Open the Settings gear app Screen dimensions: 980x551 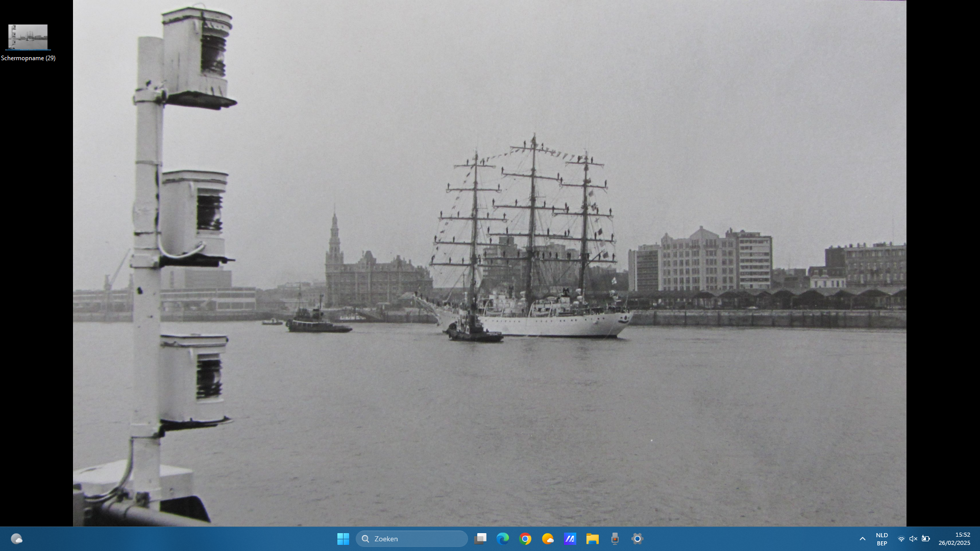click(x=637, y=539)
